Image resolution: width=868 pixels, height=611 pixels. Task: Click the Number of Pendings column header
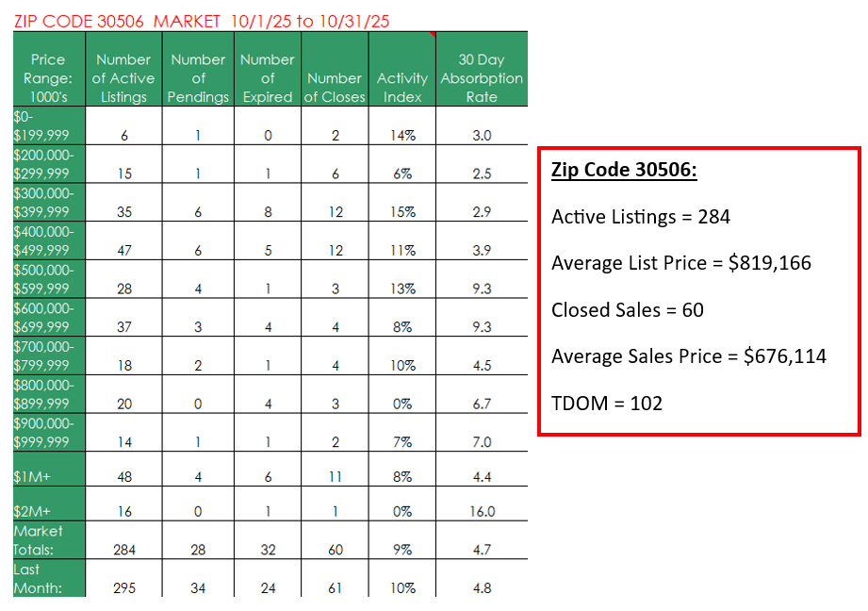coord(198,77)
